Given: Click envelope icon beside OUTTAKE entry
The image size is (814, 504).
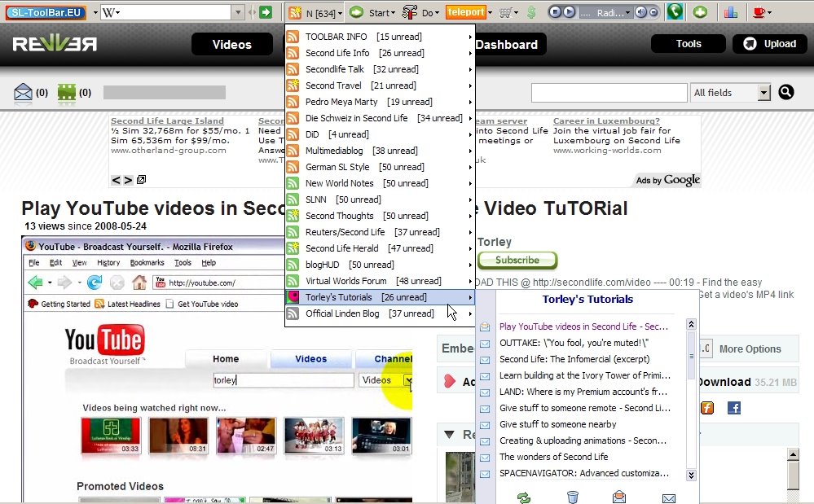Looking at the screenshot, I should [485, 344].
